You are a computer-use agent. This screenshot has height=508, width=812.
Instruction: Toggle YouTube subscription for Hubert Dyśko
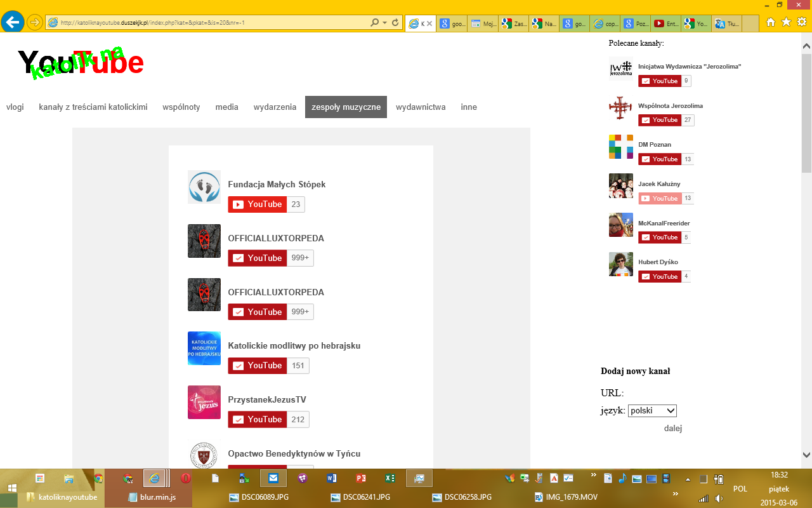[x=660, y=277]
